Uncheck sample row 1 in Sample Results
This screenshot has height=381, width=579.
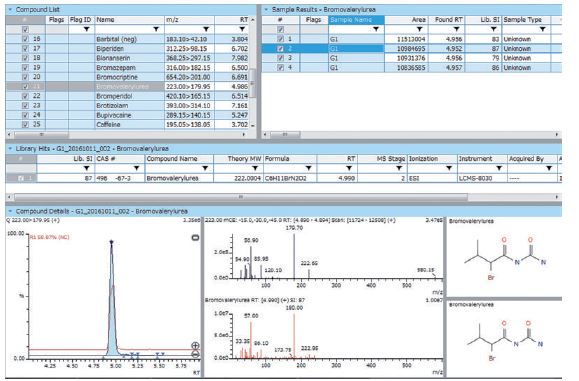pos(281,39)
